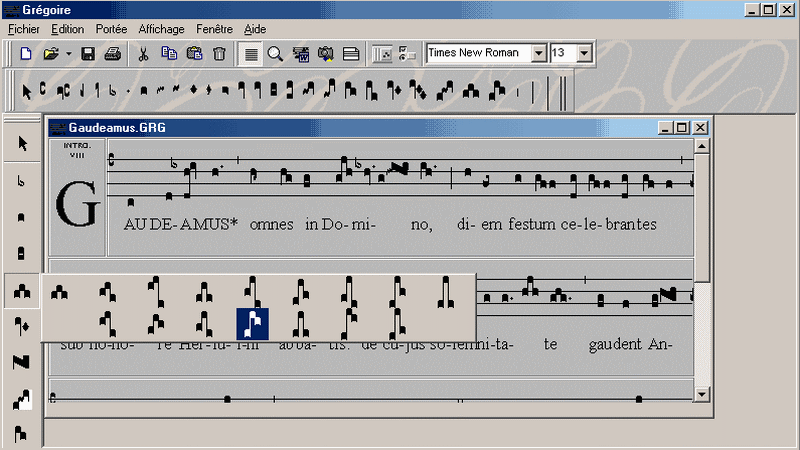Select the torculus neume in horizontal toolbar
800x450 pixels.
470,91
